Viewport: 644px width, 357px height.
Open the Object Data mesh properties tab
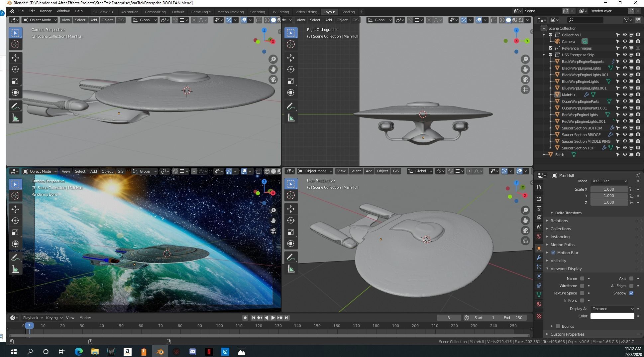539,295
